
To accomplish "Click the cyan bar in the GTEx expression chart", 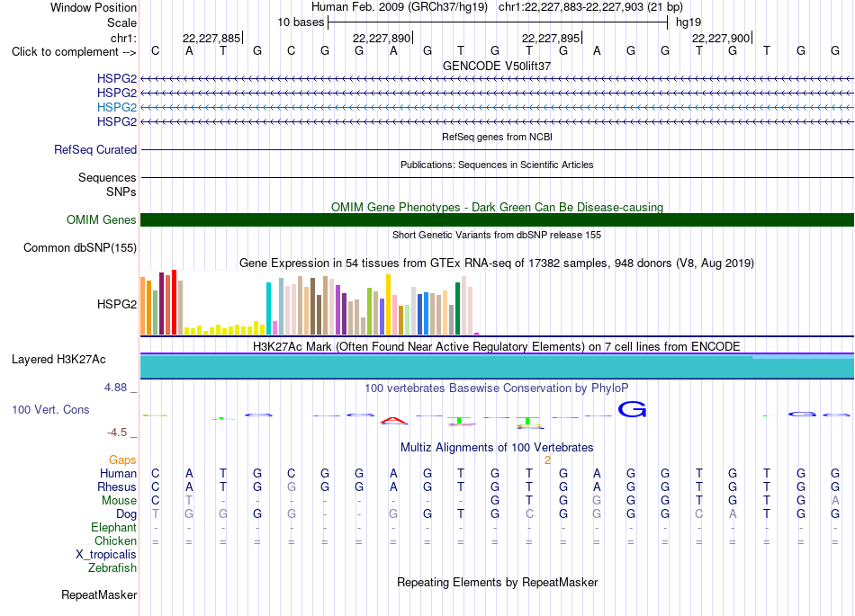I will point(268,308).
